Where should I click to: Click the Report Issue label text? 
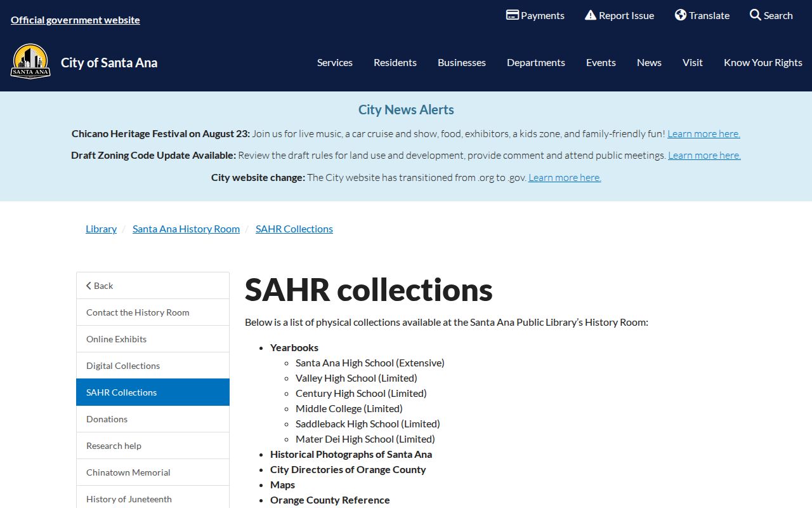[x=626, y=15]
